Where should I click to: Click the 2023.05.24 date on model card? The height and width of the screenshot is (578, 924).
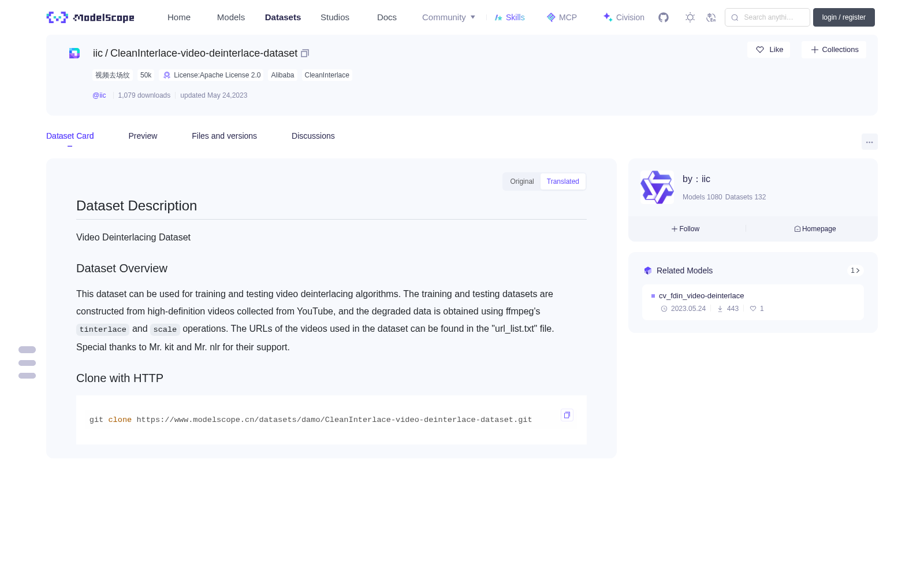tap(683, 309)
